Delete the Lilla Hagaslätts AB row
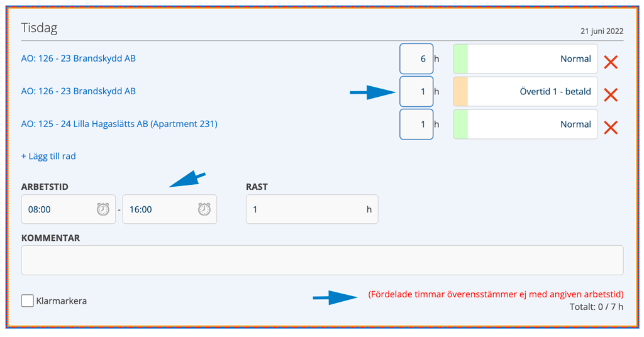Image resolution: width=644 pixels, height=337 pixels. [x=611, y=128]
